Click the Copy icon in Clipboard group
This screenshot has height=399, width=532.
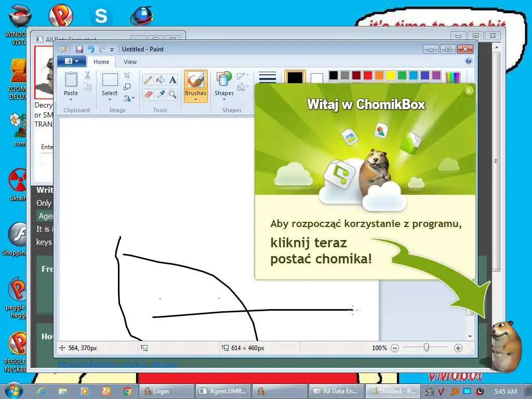pyautogui.click(x=87, y=87)
